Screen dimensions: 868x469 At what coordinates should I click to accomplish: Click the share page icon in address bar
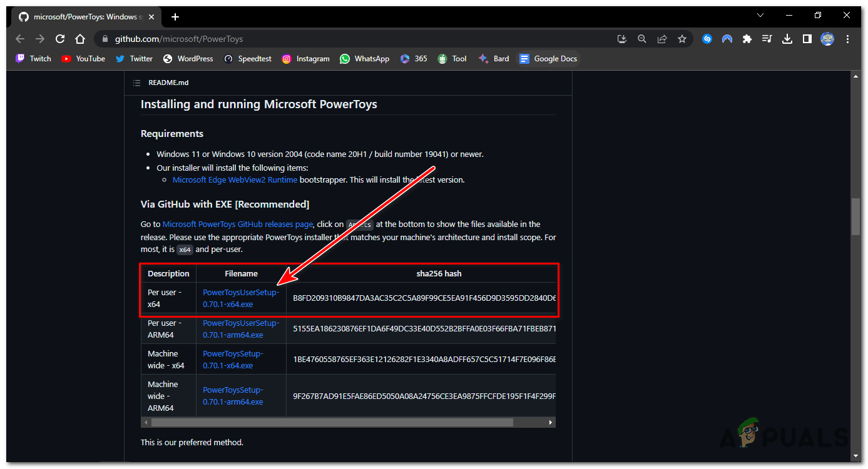click(662, 39)
